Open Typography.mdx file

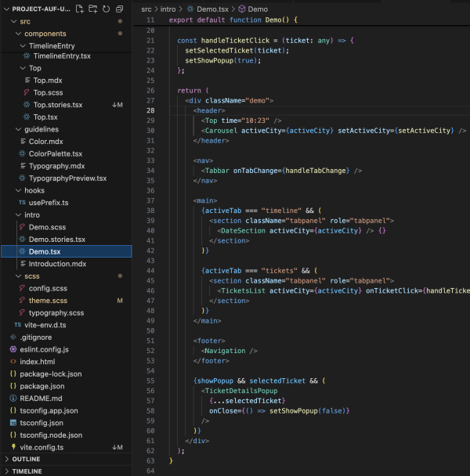pyautogui.click(x=57, y=166)
